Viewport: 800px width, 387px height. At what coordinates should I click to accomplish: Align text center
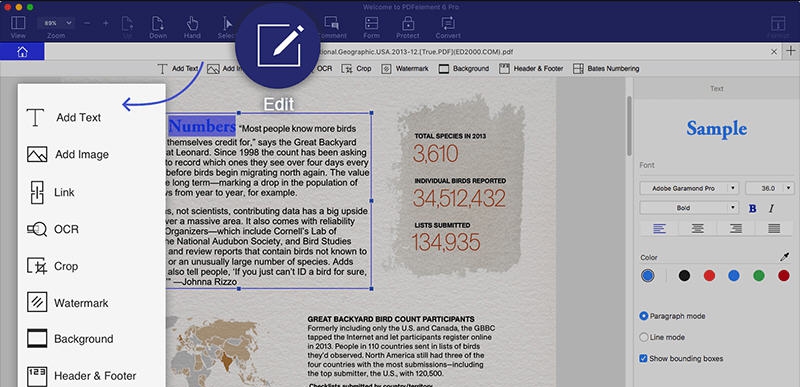(x=697, y=228)
